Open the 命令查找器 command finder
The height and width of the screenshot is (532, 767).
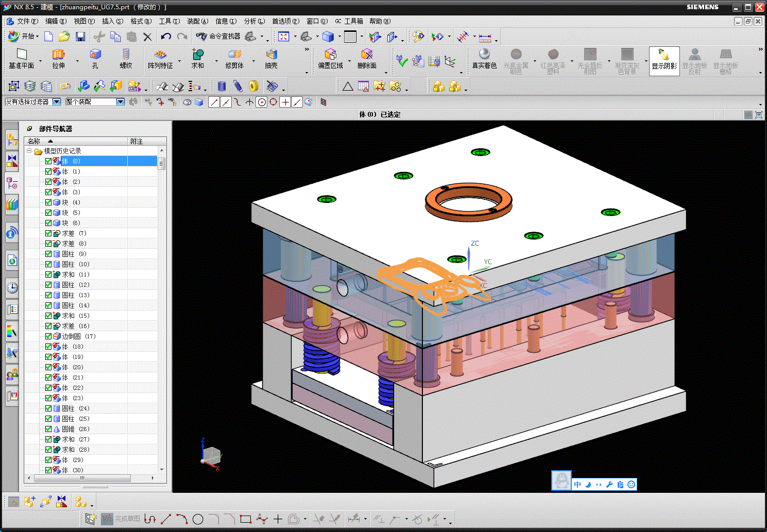click(218, 36)
